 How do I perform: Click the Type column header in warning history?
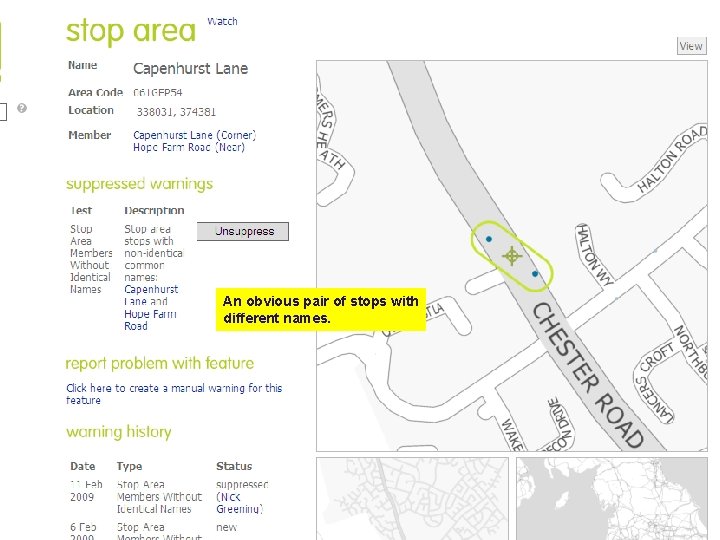coord(129,466)
